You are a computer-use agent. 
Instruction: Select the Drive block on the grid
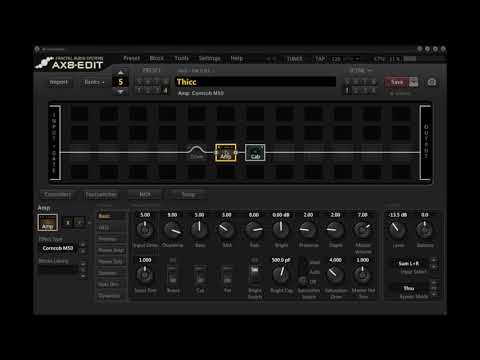coord(196,153)
